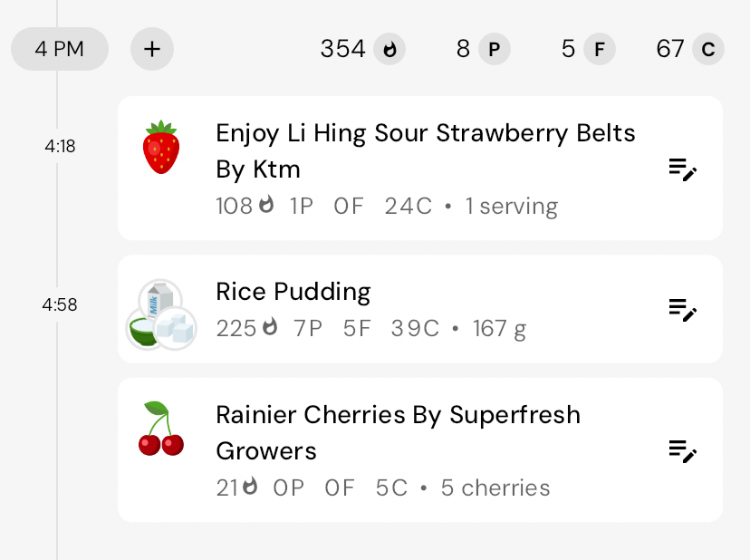The width and height of the screenshot is (750, 560).
Task: Open the Rice Pudding entry title
Action: pyautogui.click(x=293, y=292)
